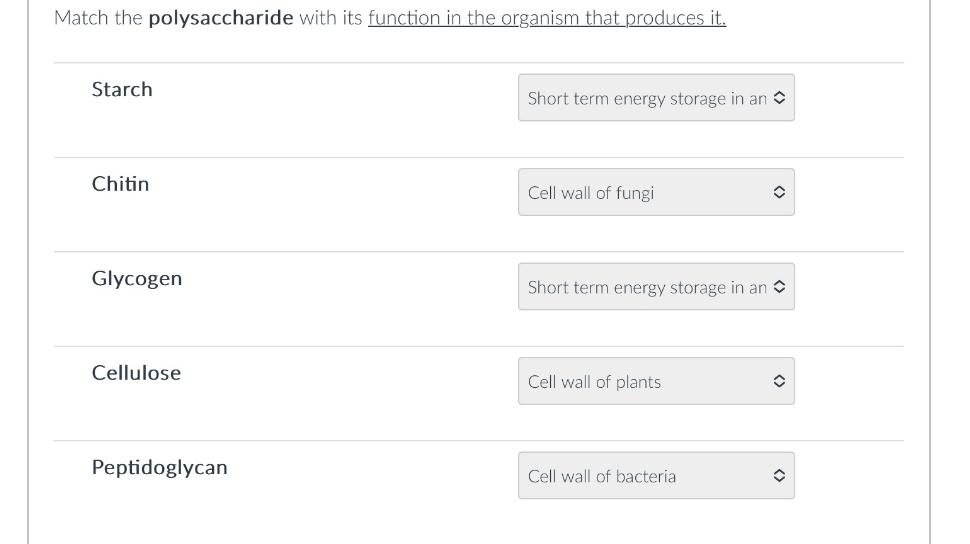The width and height of the screenshot is (970, 544).
Task: Open the answer dropdown for Starch
Action: [x=656, y=98]
